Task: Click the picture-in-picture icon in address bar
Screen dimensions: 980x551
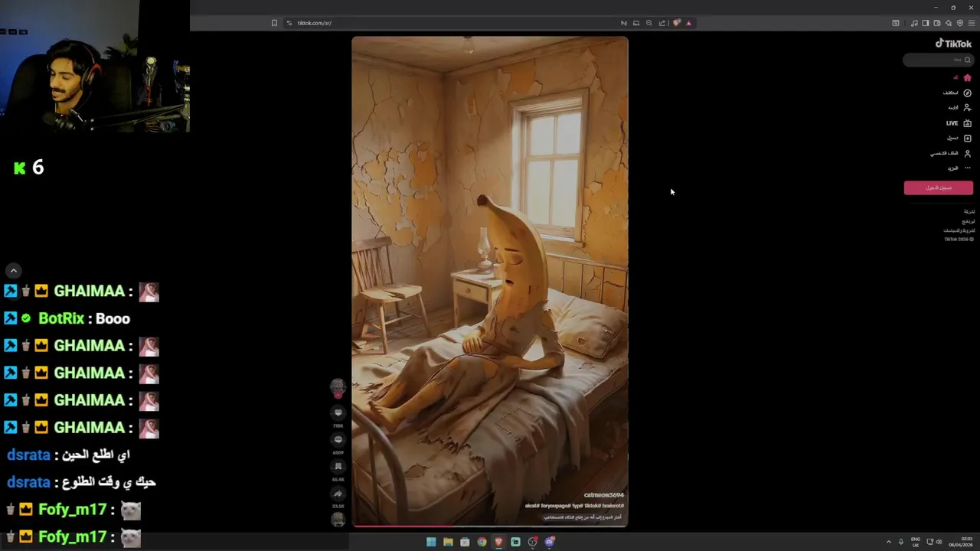Action: pyautogui.click(x=636, y=23)
